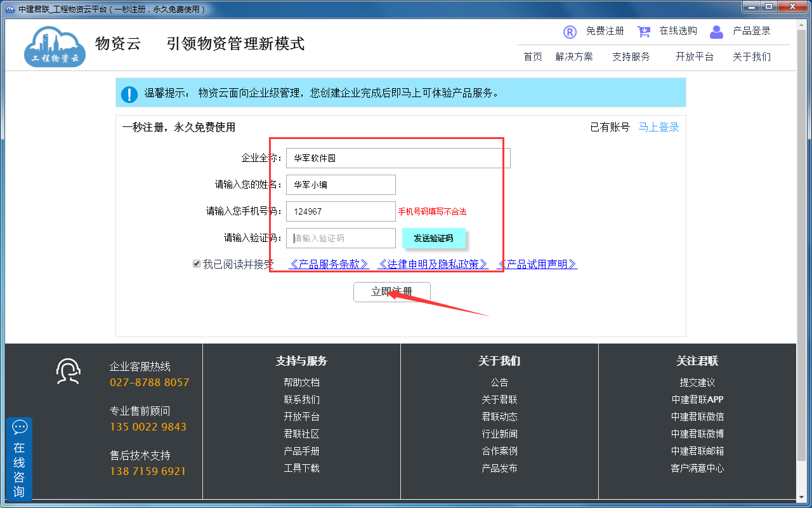Open the 解决方案 menu
Viewport: 812px width, 508px height.
(574, 57)
